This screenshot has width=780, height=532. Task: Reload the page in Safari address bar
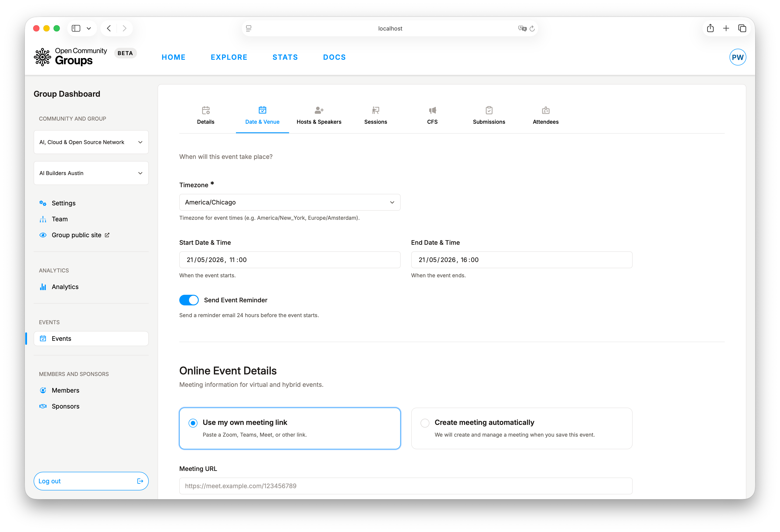(x=532, y=29)
